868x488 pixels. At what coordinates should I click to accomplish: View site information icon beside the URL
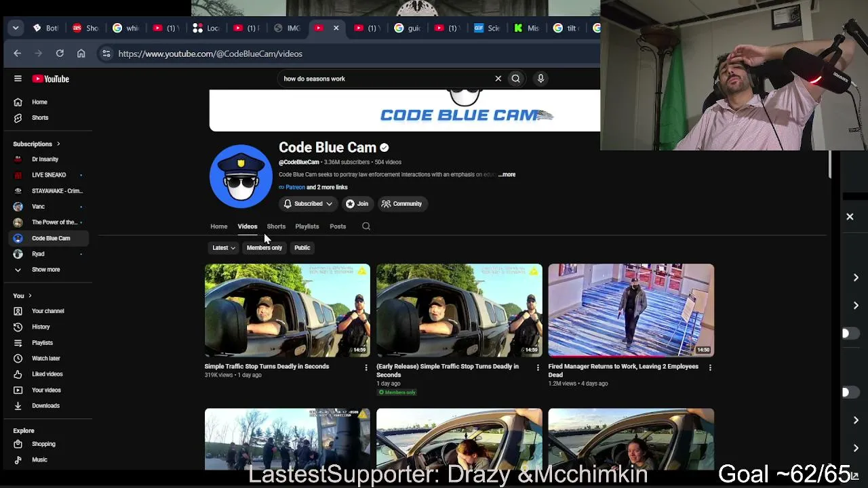pyautogui.click(x=106, y=54)
